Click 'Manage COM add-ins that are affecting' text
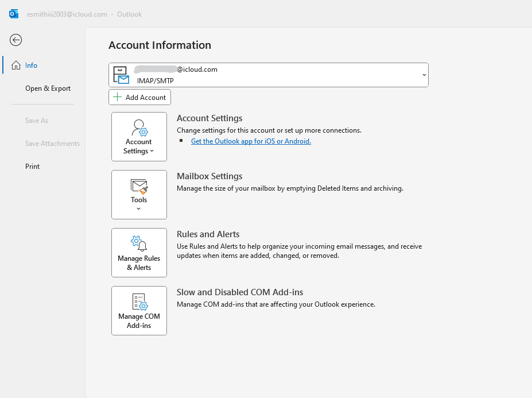The width and height of the screenshot is (532, 398). 276,304
